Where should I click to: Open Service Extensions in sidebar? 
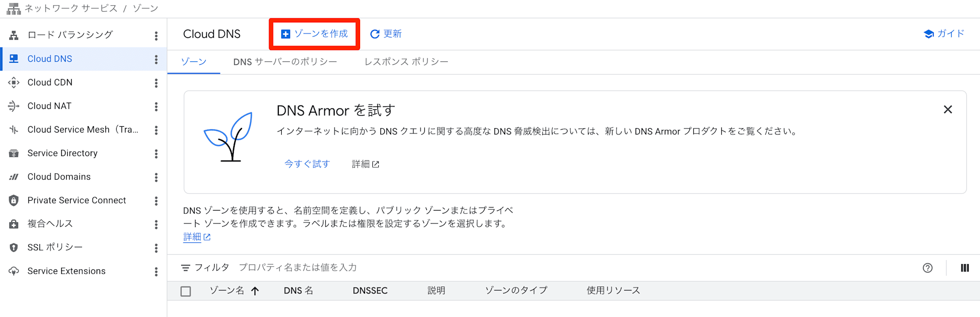point(67,271)
